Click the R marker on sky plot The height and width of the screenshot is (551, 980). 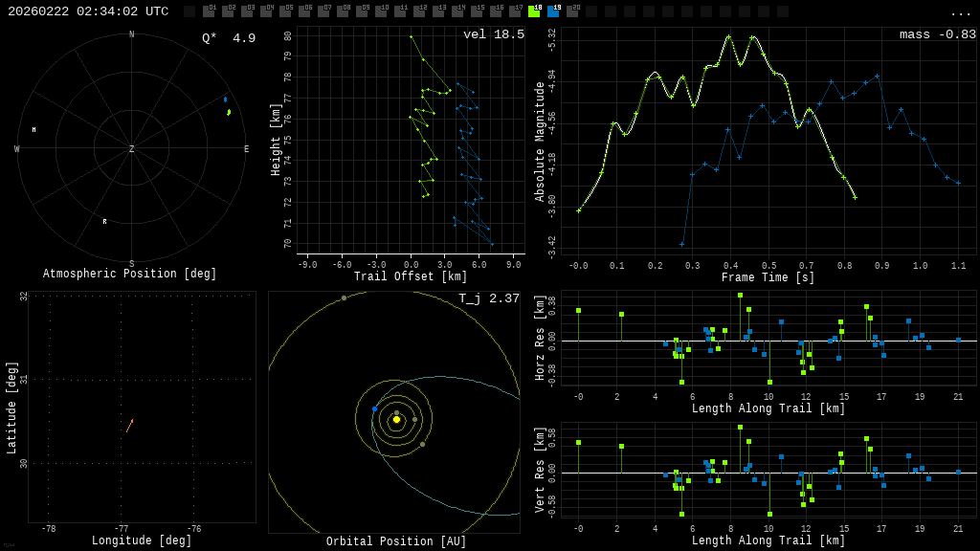tap(105, 221)
